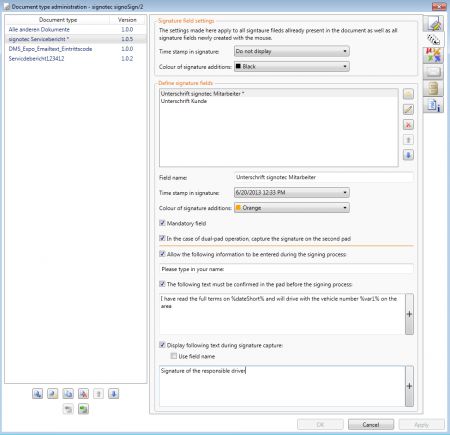Open the Black colour swatch dropdown
The image size is (450, 435).
(292, 67)
